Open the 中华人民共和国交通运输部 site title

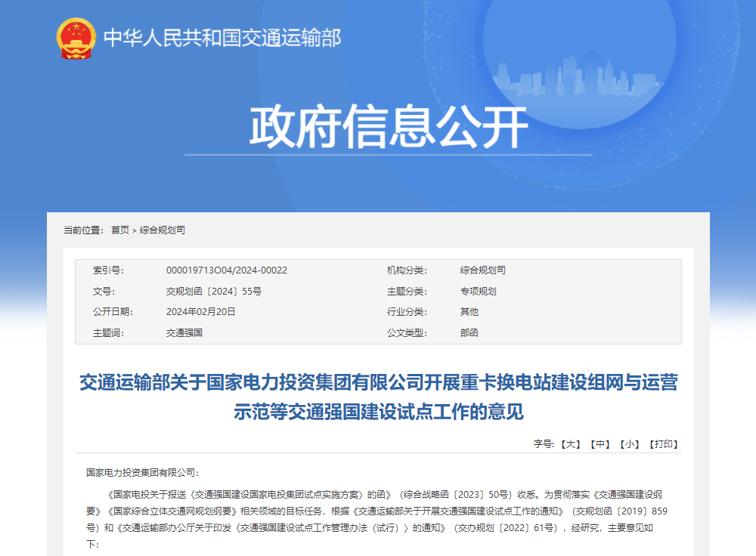pyautogui.click(x=222, y=38)
